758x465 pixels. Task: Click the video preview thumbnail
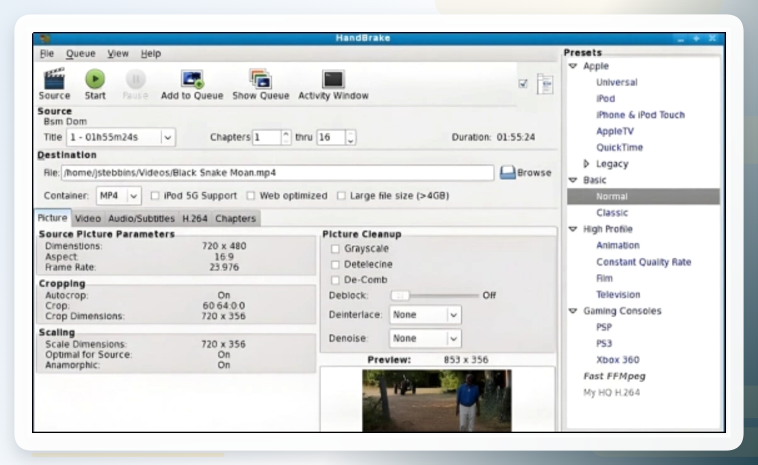click(437, 401)
